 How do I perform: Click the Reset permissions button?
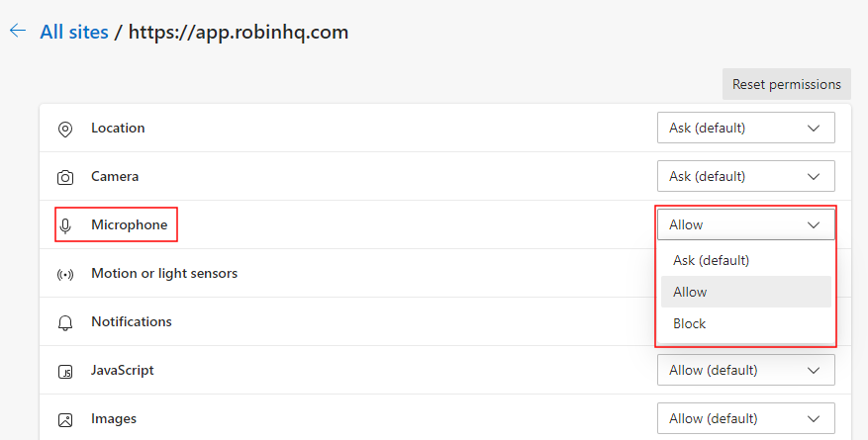click(x=786, y=84)
